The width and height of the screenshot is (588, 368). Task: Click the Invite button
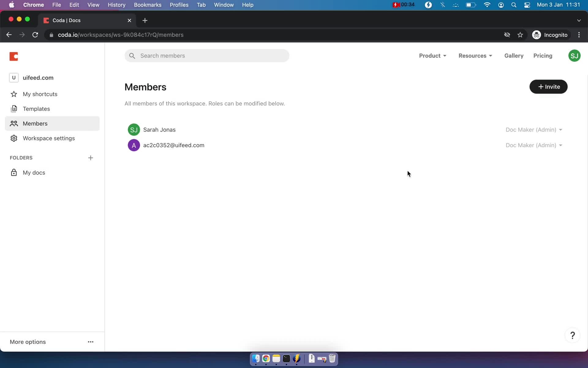(x=548, y=86)
